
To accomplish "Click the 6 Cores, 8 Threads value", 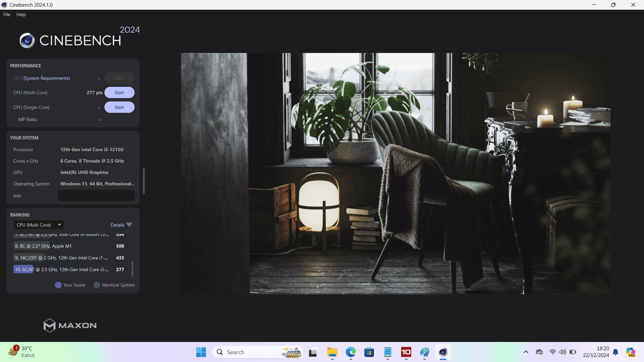I will (x=92, y=161).
